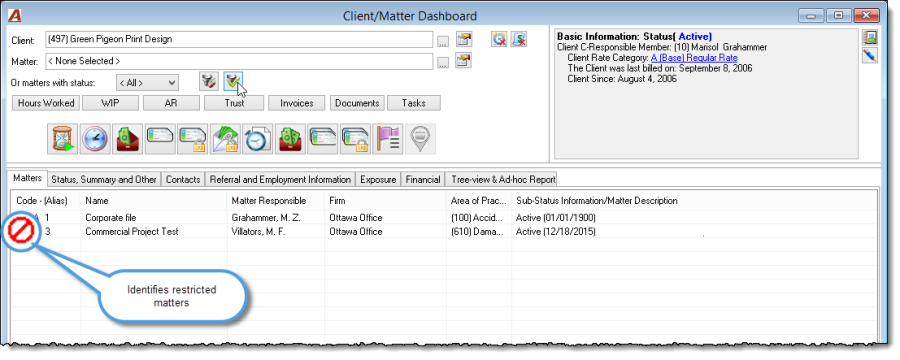The image size is (900, 360).
Task: Click the stacked cheques icon without lock
Action: (323, 139)
